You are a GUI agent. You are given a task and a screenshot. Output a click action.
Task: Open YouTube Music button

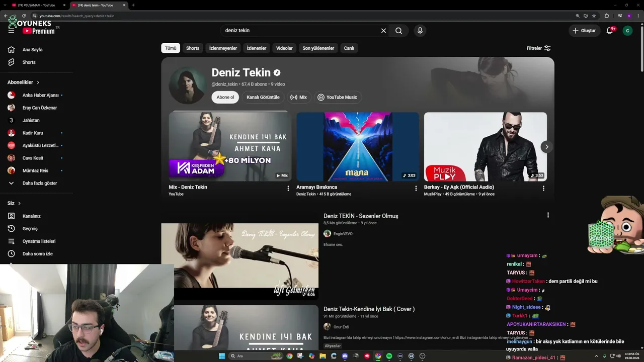(337, 98)
